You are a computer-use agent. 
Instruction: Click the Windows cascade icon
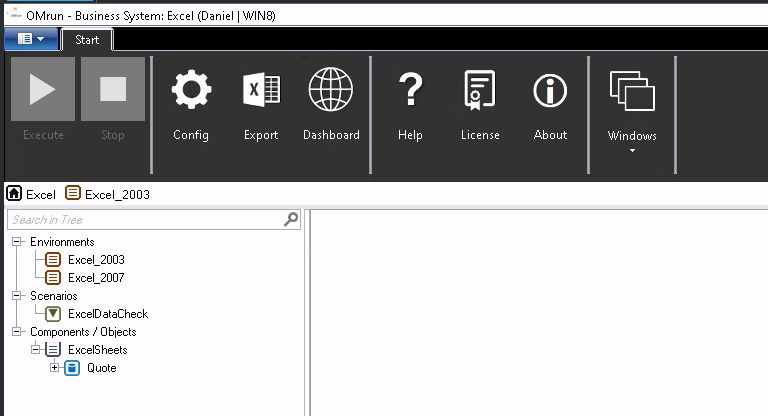tap(632, 91)
